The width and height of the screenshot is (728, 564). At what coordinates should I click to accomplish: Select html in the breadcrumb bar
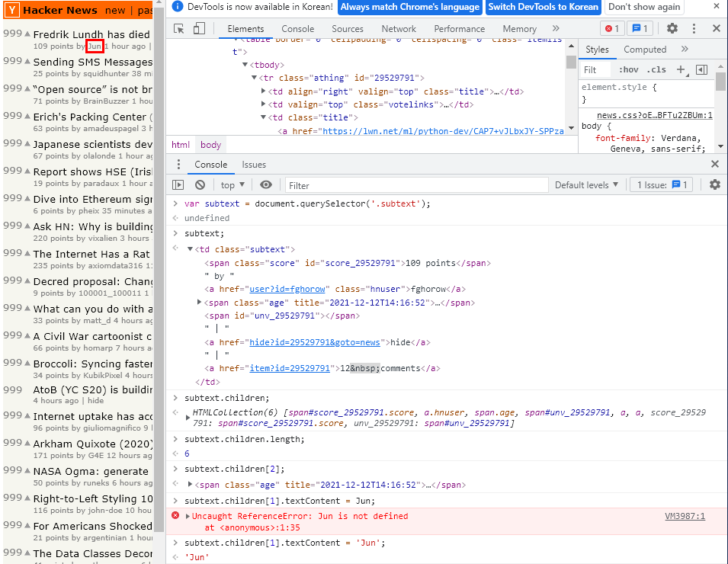point(180,145)
